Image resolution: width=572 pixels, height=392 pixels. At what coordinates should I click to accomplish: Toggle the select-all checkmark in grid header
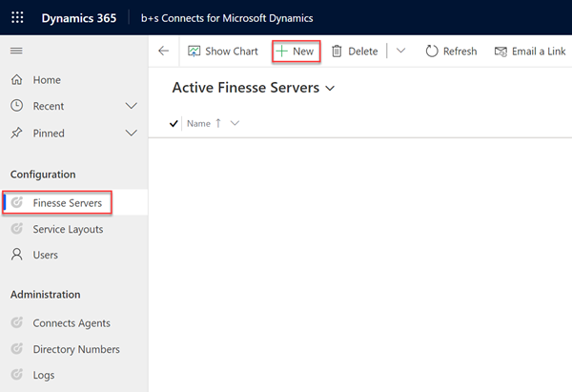click(x=174, y=124)
